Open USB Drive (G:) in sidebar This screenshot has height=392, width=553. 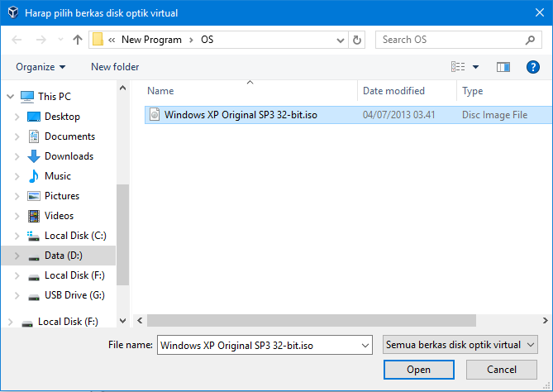(x=74, y=295)
